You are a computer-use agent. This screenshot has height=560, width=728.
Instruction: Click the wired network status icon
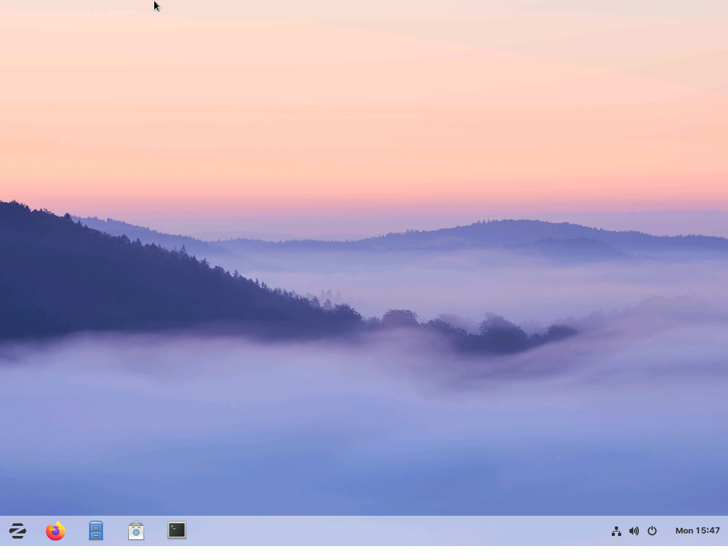616,531
